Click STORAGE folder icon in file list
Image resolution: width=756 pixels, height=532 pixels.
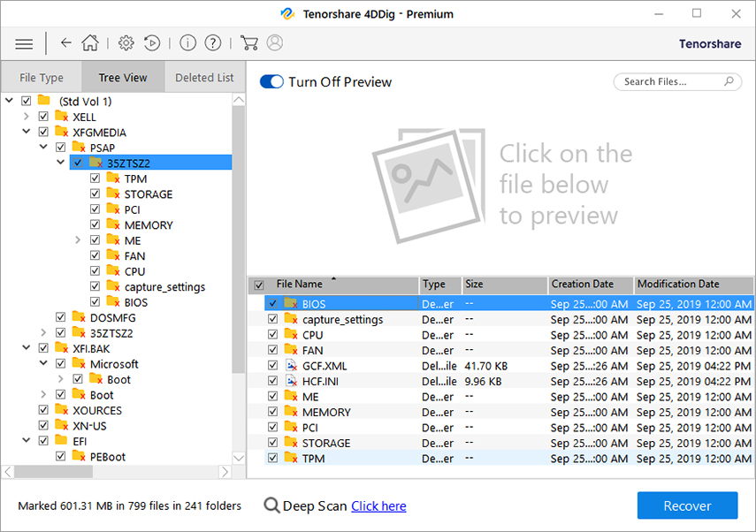pos(291,443)
